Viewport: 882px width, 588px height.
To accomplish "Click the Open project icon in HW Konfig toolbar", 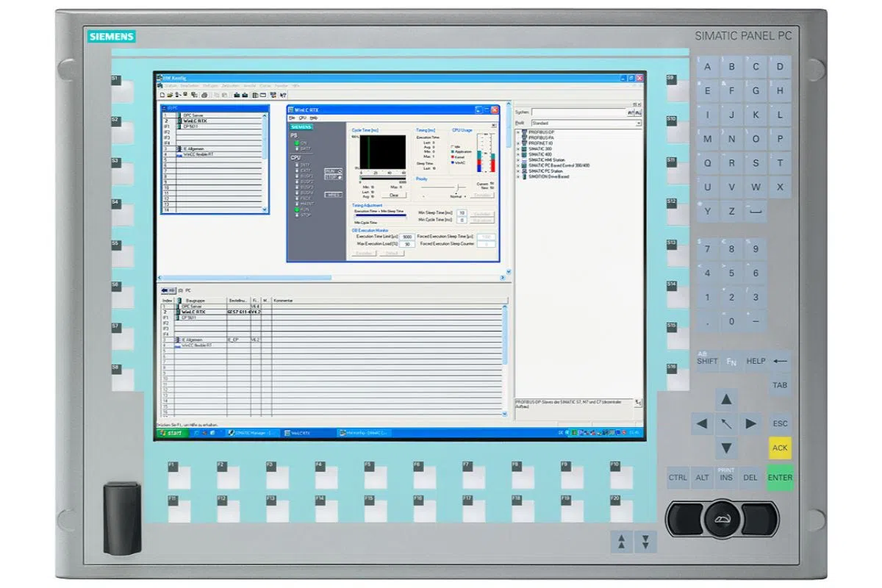I will click(171, 94).
